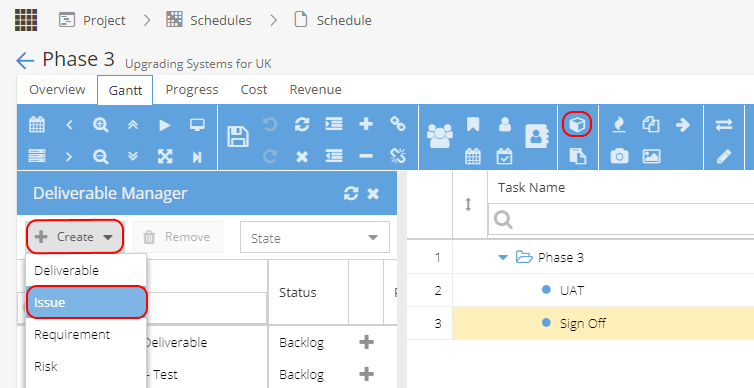Select the UAT task row

click(x=580, y=290)
